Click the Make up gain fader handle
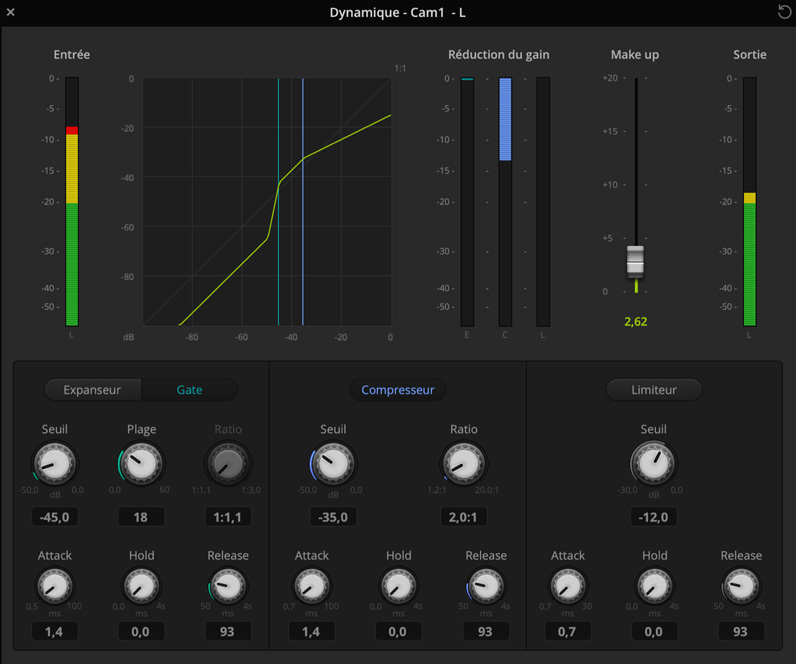This screenshot has height=664, width=796. click(x=635, y=260)
